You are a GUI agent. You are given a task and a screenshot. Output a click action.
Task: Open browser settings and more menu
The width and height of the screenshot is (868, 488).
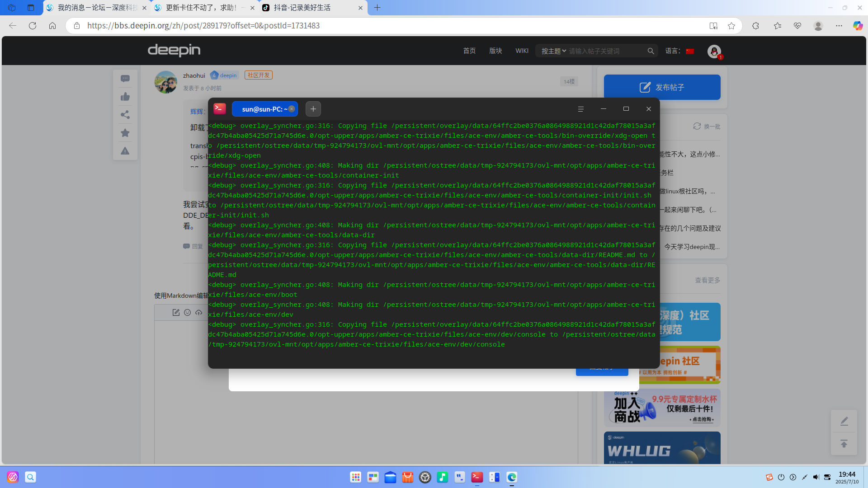pos(839,26)
